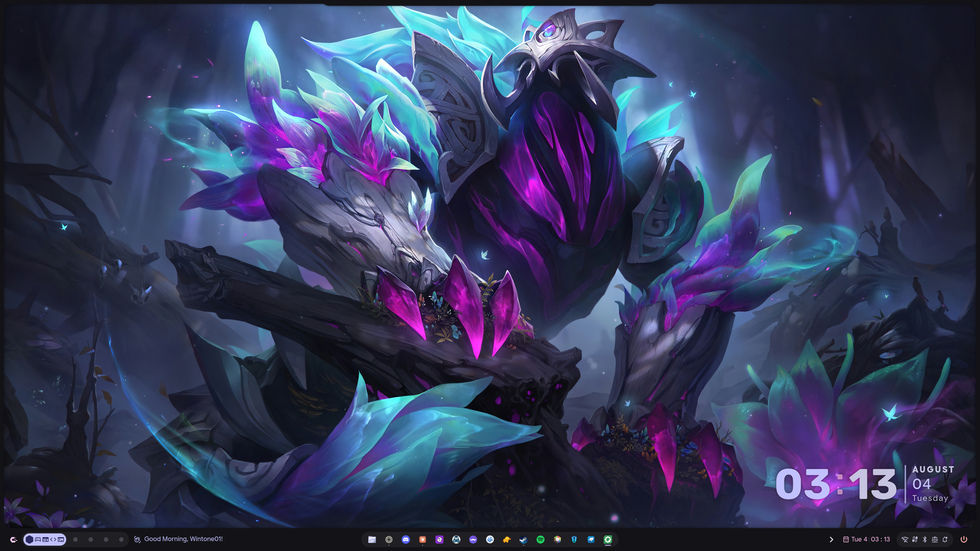Click the large 03:13 desktop clock widget
This screenshot has width=980, height=551.
pyautogui.click(x=836, y=484)
